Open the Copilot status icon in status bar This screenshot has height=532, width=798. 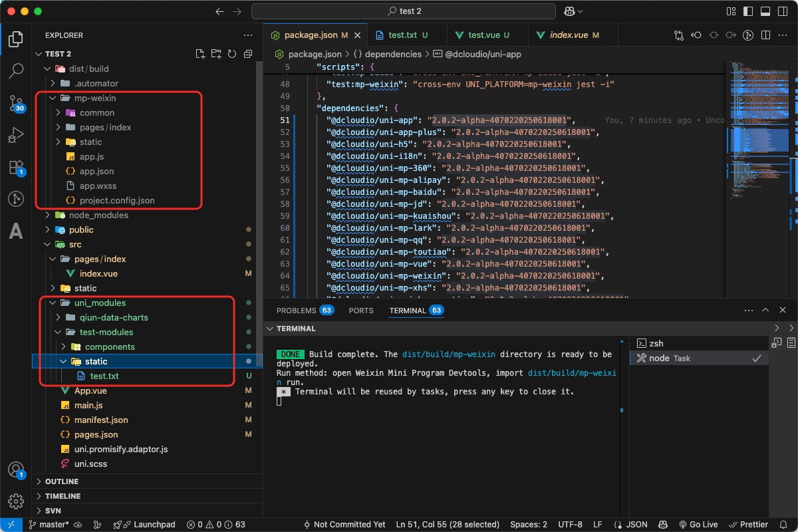[662, 525]
